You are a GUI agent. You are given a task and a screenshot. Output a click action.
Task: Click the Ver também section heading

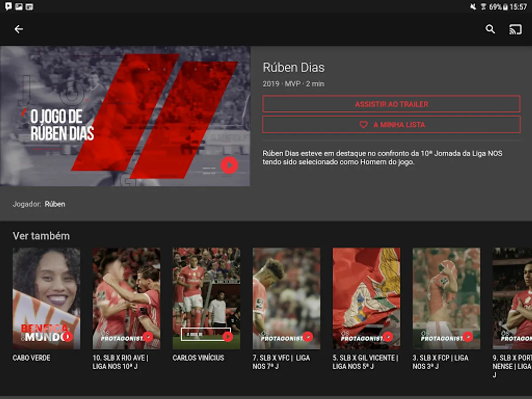[x=41, y=236]
